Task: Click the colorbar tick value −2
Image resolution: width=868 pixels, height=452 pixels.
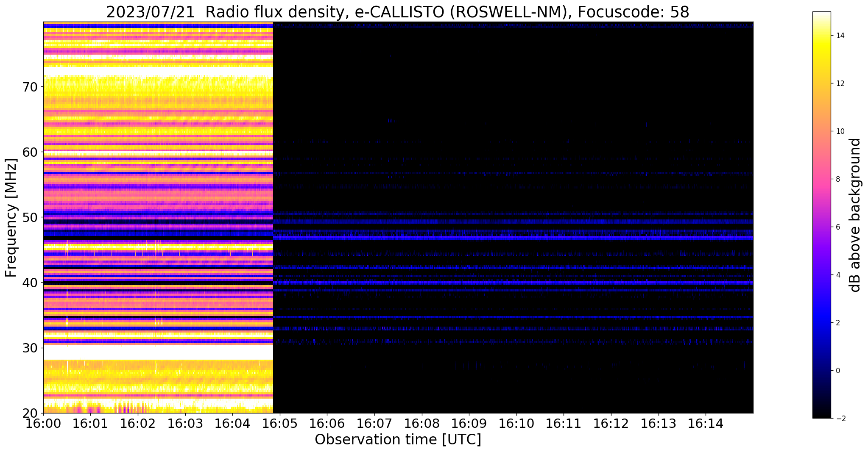Action: tap(840, 419)
